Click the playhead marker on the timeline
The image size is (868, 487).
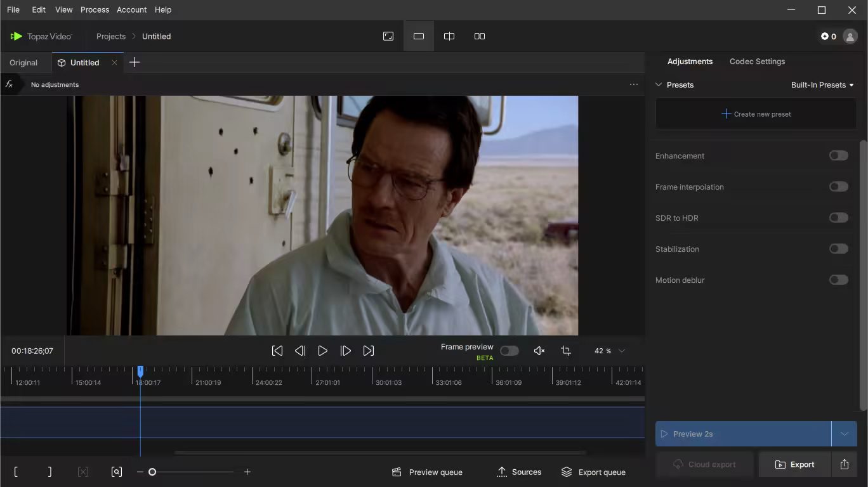click(x=140, y=371)
